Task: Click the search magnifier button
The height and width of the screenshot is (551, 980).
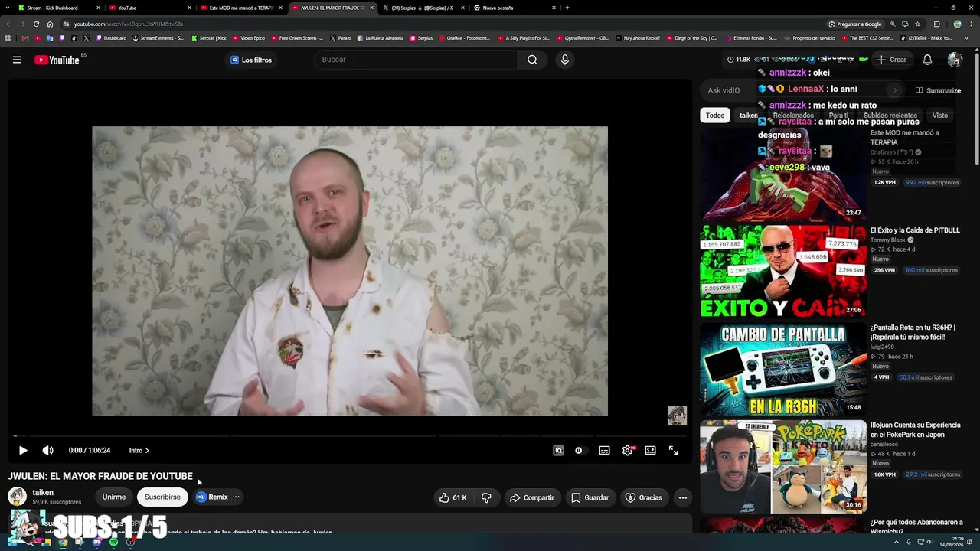Action: point(532,60)
